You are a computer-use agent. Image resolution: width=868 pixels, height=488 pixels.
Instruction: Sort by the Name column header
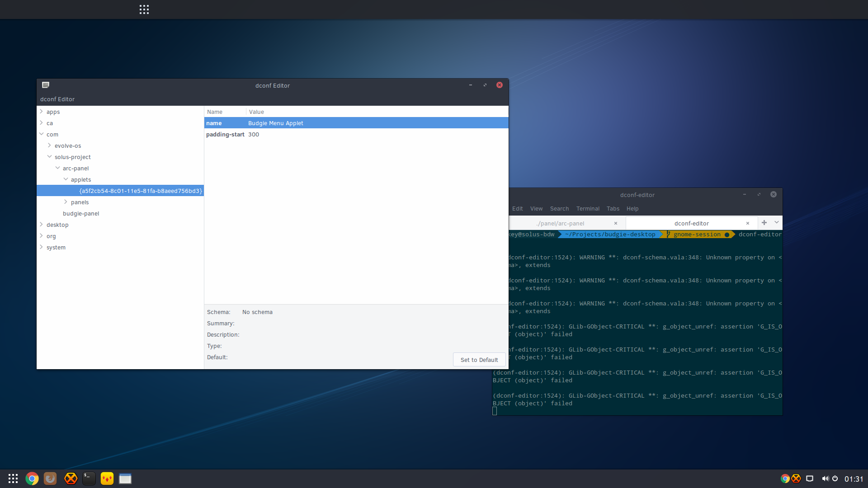click(x=225, y=112)
